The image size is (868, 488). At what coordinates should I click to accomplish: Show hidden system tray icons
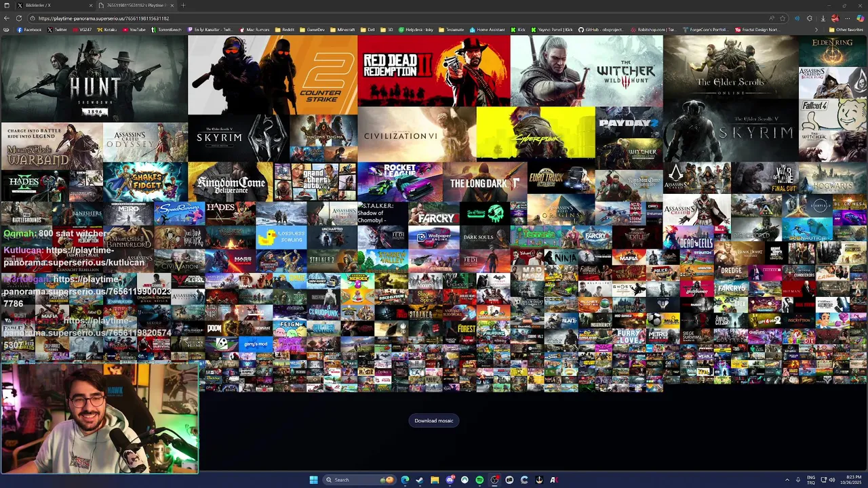787,480
